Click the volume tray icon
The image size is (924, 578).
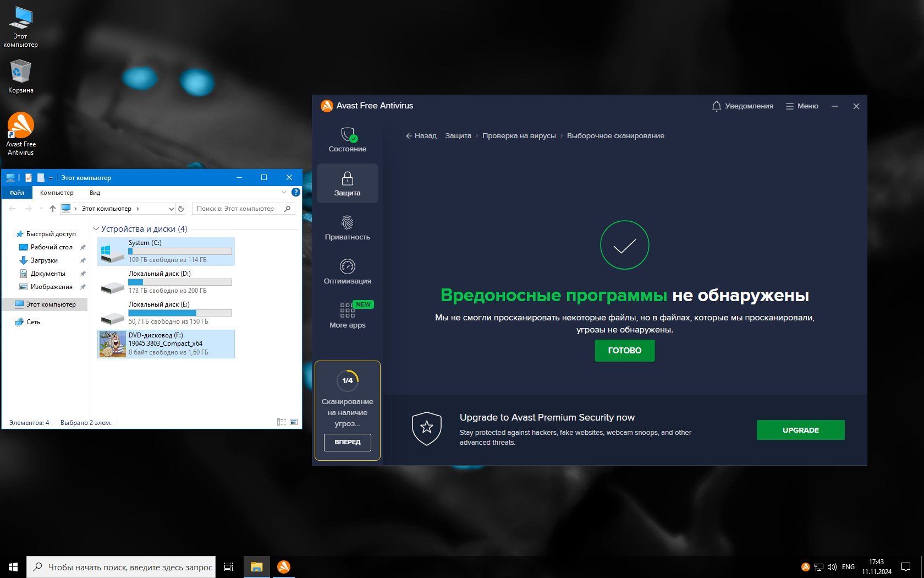coord(832,567)
